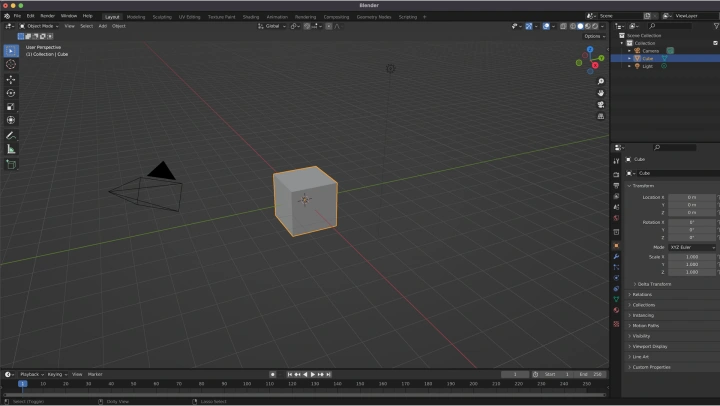
Task: Click the zoom viewport magnifier icon
Action: pos(601,81)
